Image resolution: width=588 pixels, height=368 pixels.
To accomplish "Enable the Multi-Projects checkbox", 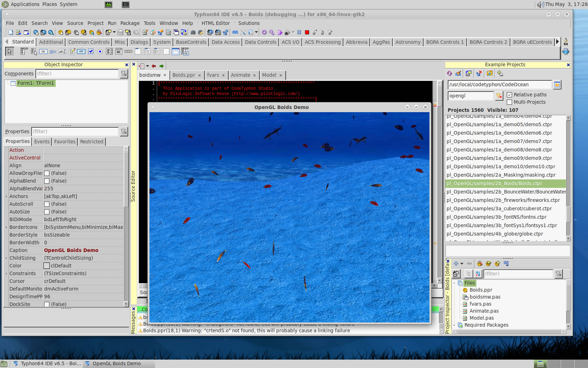I will pyautogui.click(x=509, y=102).
